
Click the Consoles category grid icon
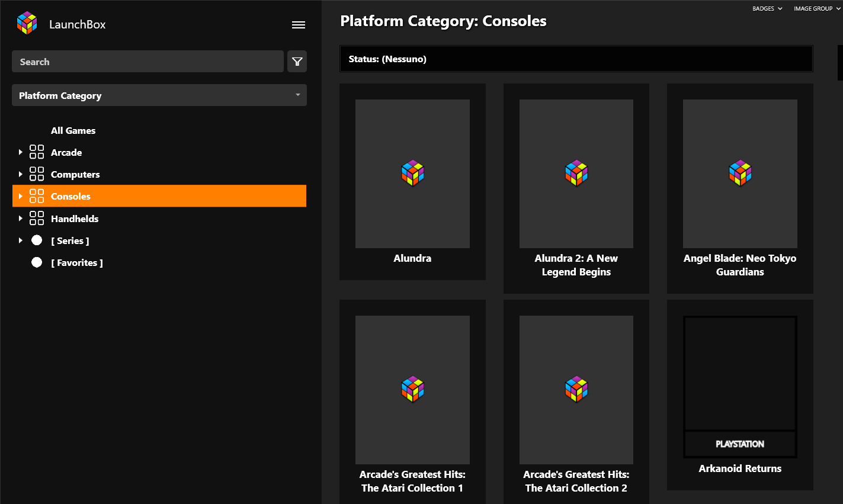point(37,196)
